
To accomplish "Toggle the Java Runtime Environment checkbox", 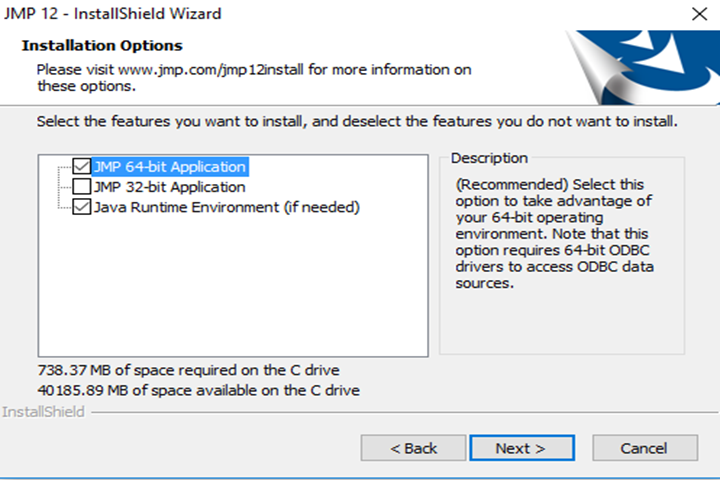I will pos(82,207).
